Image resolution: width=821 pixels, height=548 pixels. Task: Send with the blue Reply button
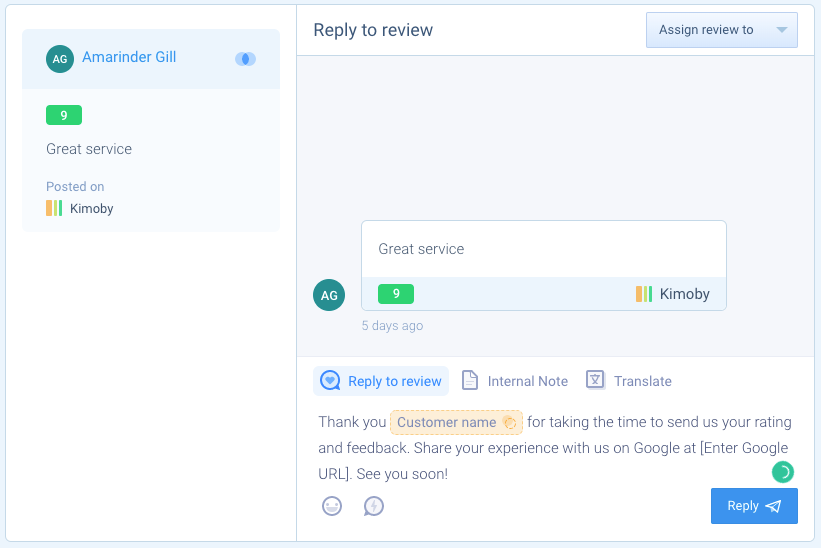754,506
